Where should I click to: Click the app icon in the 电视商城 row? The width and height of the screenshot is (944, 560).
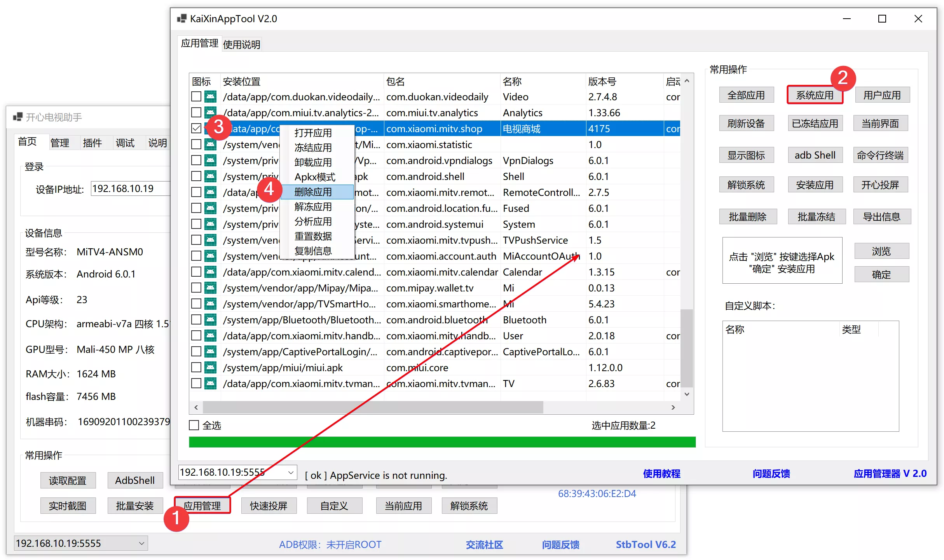pyautogui.click(x=210, y=128)
